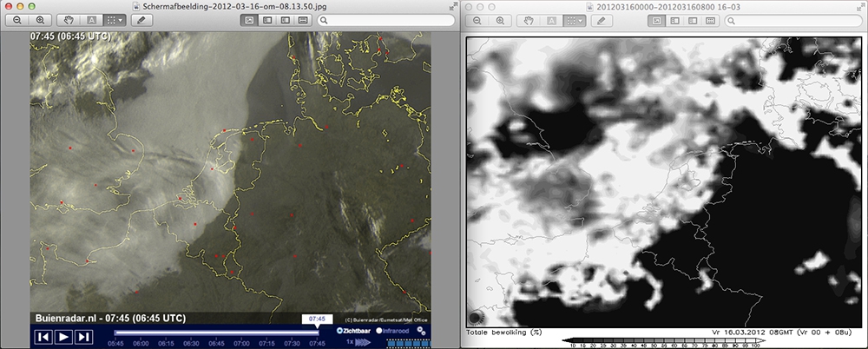Image resolution: width=868 pixels, height=349 pixels.
Task: Jump to 06:00 on the timeline
Action: tap(141, 344)
